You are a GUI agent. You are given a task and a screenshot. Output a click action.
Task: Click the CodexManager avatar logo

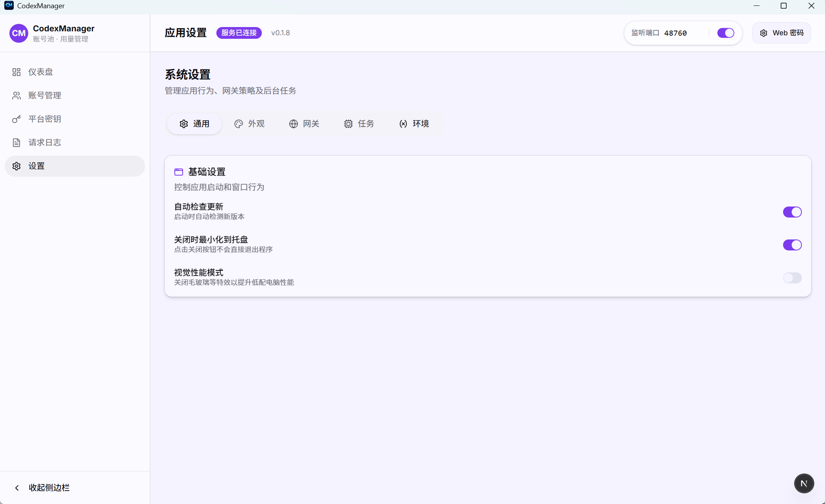(x=18, y=33)
